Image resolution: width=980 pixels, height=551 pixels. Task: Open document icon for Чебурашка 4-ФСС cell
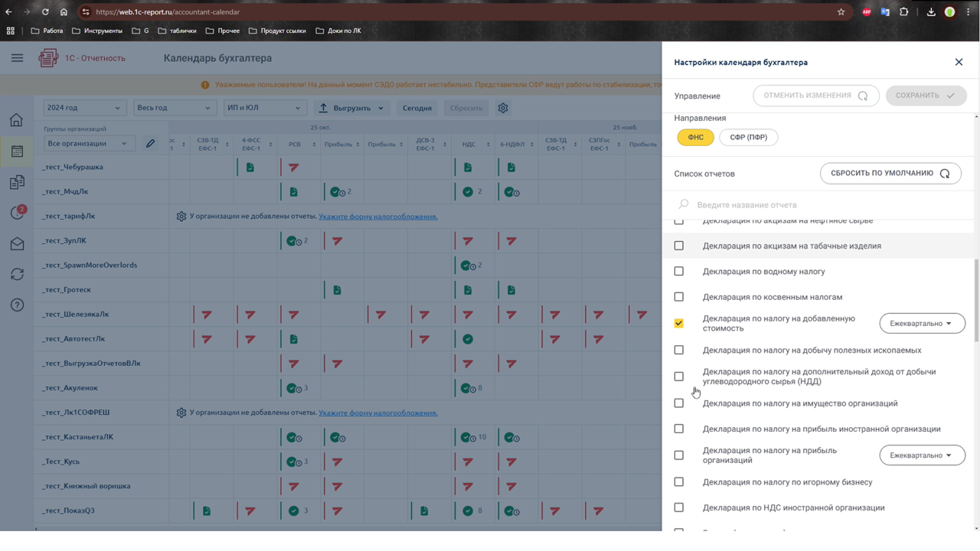point(250,167)
